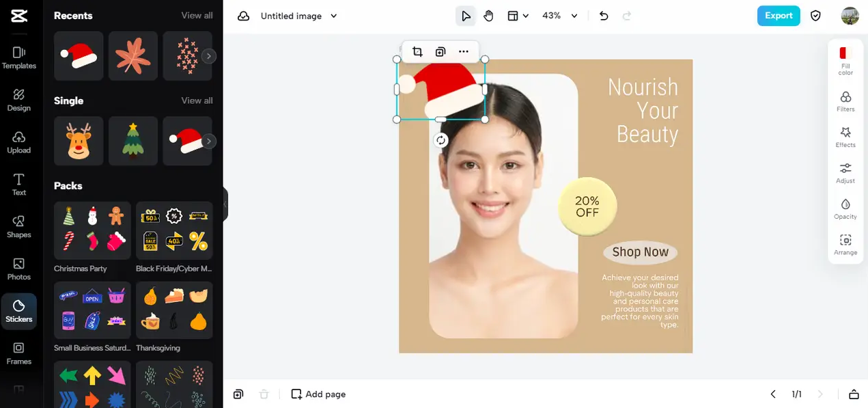Go to the next page
The height and width of the screenshot is (408, 868).
820,394
